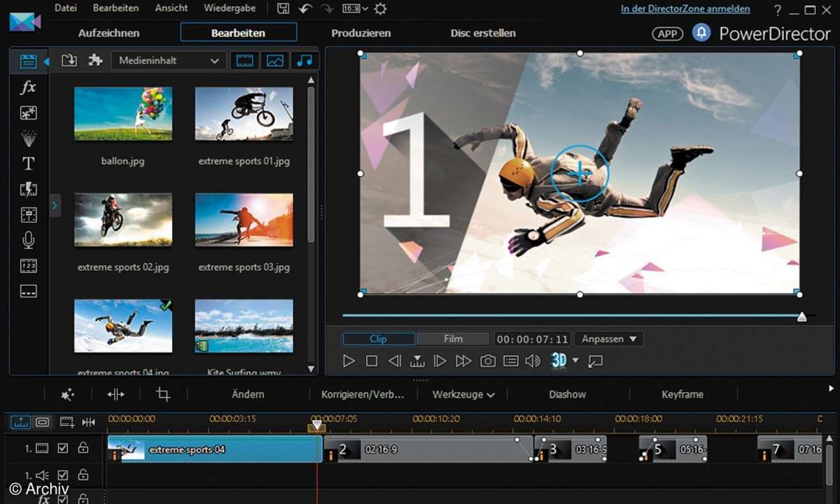Open the Wiedergabe menu
Image resolution: width=840 pixels, height=504 pixels.
pyautogui.click(x=230, y=8)
